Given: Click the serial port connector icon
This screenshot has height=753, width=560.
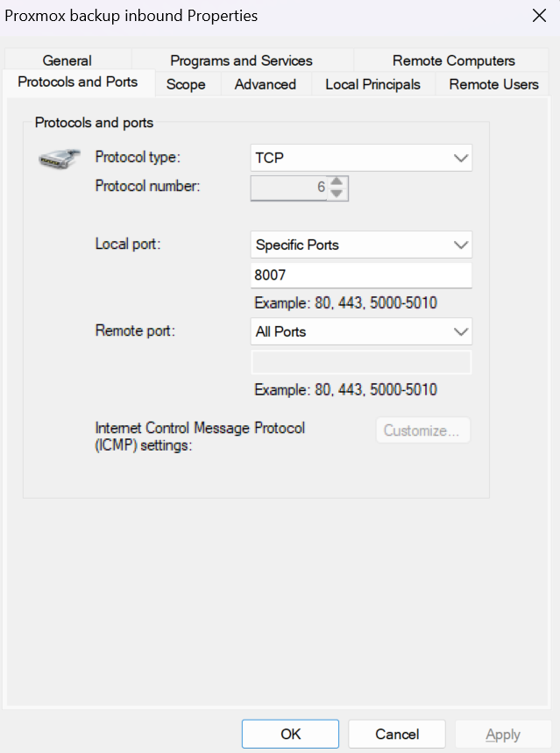Looking at the screenshot, I should point(60,160).
